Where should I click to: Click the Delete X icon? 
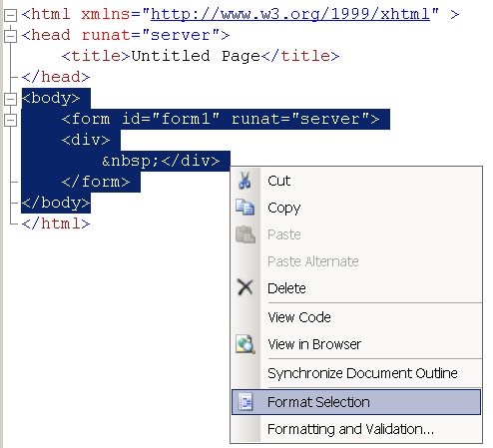pyautogui.click(x=245, y=287)
